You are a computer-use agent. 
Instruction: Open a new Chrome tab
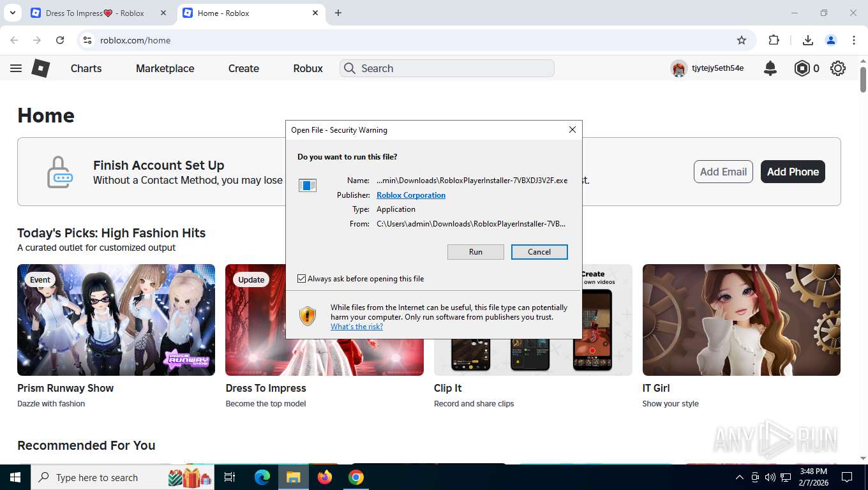[338, 13]
